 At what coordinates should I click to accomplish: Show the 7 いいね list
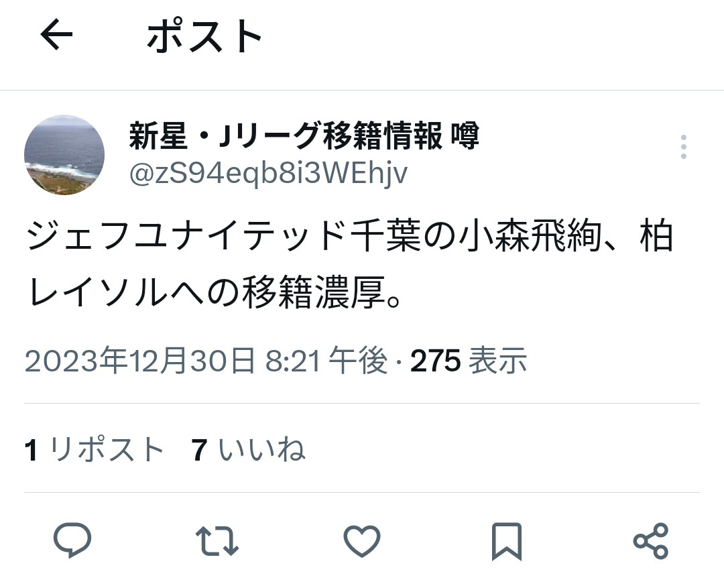tap(249, 449)
